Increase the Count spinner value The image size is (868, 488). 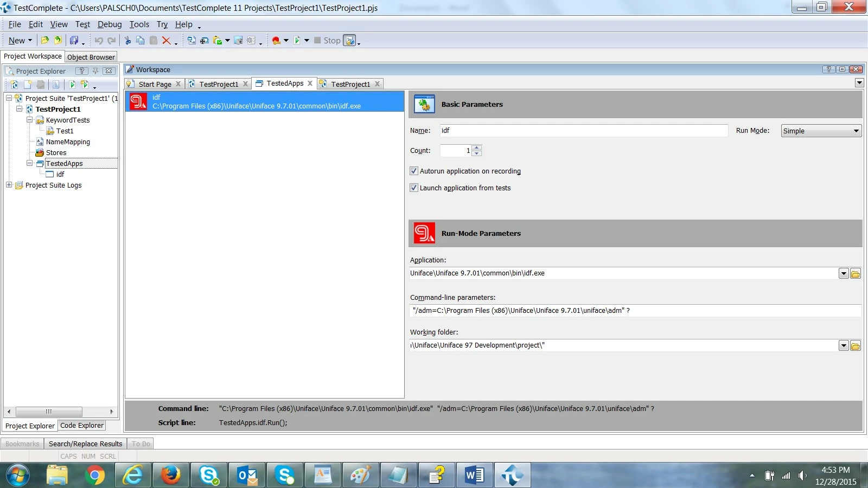476,147
